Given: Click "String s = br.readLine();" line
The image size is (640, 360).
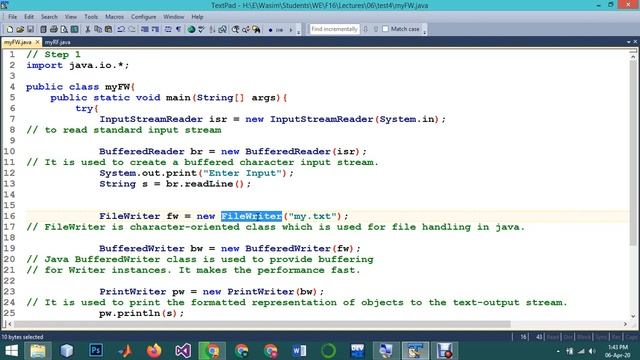Looking at the screenshot, I should 175,184.
